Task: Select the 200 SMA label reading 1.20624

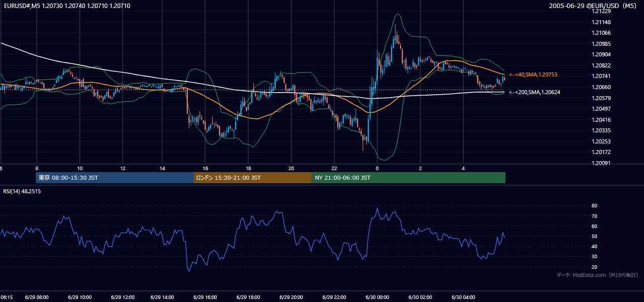Action: click(x=534, y=92)
